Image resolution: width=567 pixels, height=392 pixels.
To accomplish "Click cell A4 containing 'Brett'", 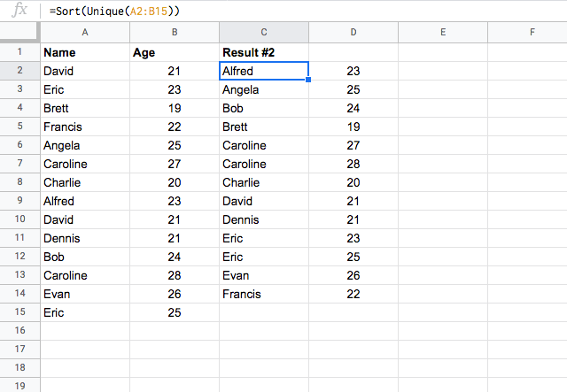I will (x=85, y=108).
